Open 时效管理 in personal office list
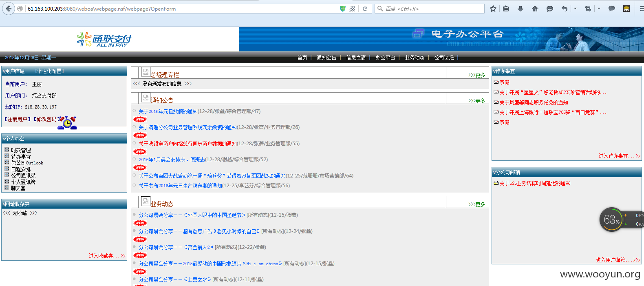The image size is (644, 286). point(21,150)
